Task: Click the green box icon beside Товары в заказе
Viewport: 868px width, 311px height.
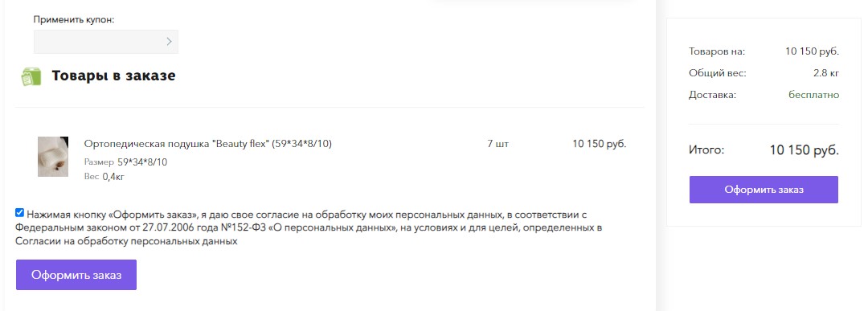Action: pyautogui.click(x=31, y=76)
